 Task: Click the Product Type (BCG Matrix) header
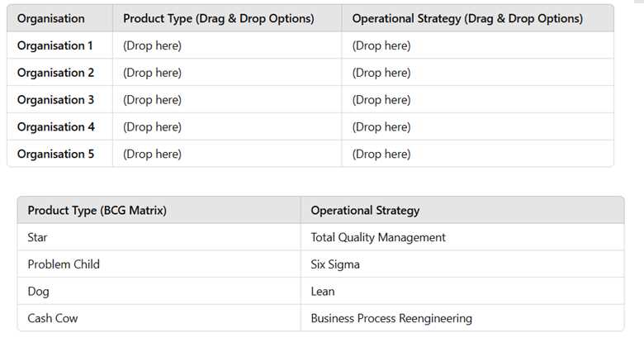(97, 210)
